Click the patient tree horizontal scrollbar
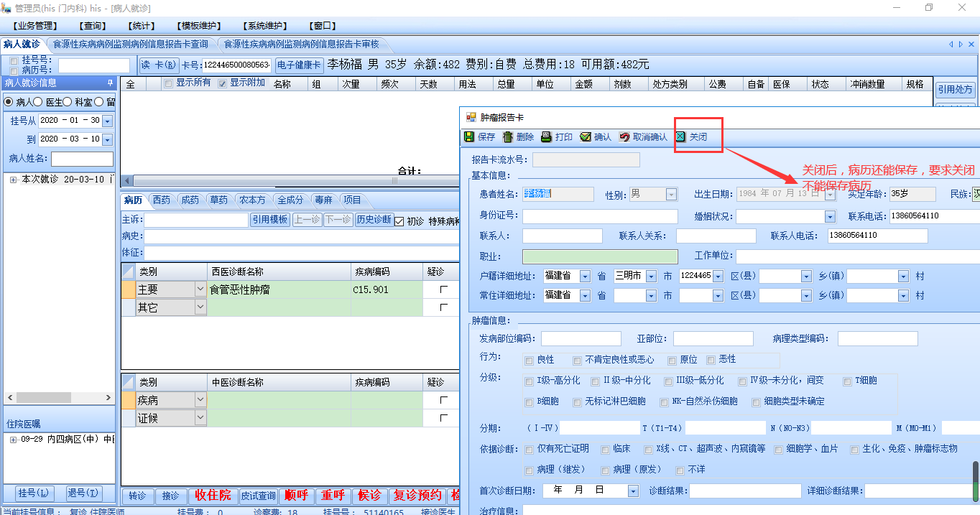This screenshot has width=980, height=515. 58,397
